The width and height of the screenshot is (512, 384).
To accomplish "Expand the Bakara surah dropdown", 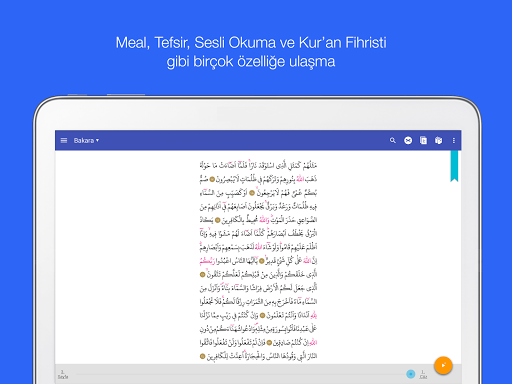I will [x=86, y=140].
